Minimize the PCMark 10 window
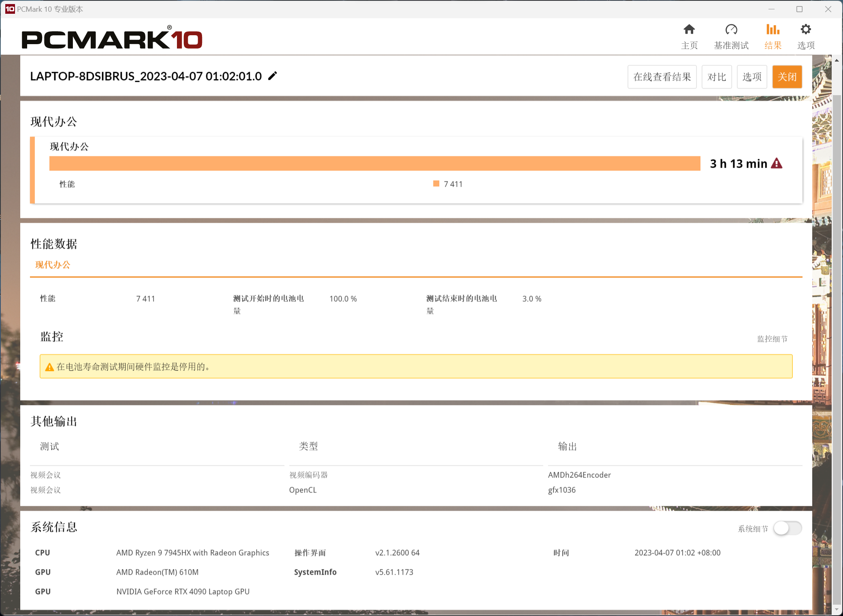 [x=771, y=9]
